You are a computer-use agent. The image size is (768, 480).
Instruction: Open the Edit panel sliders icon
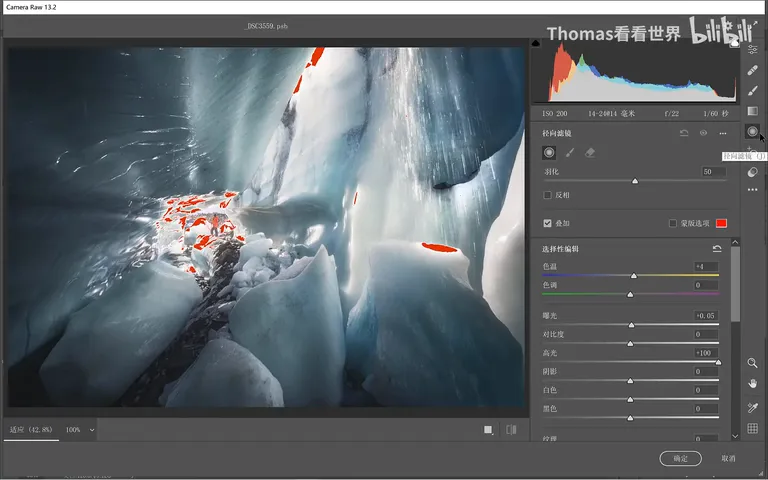753,49
